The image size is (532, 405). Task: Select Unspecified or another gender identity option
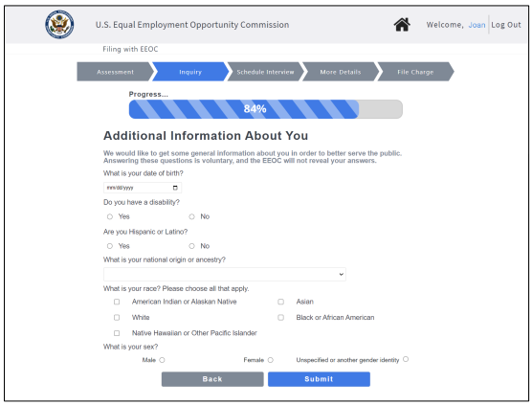click(x=406, y=359)
